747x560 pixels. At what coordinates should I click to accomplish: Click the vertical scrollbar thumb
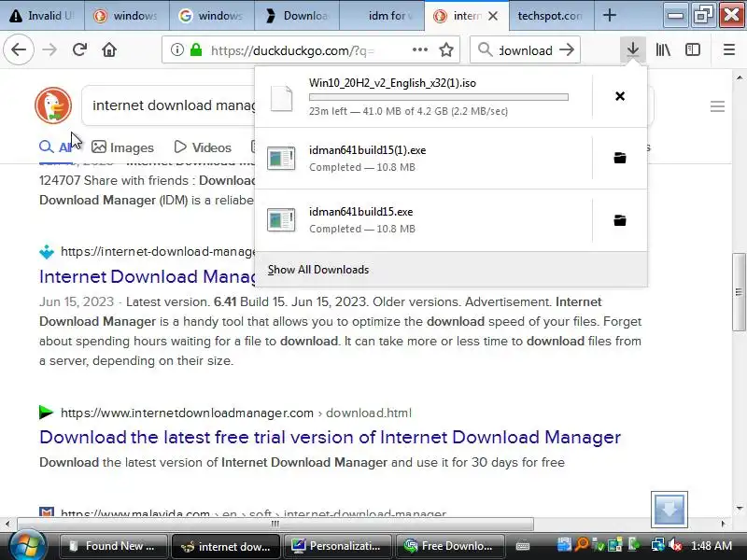[x=739, y=292]
